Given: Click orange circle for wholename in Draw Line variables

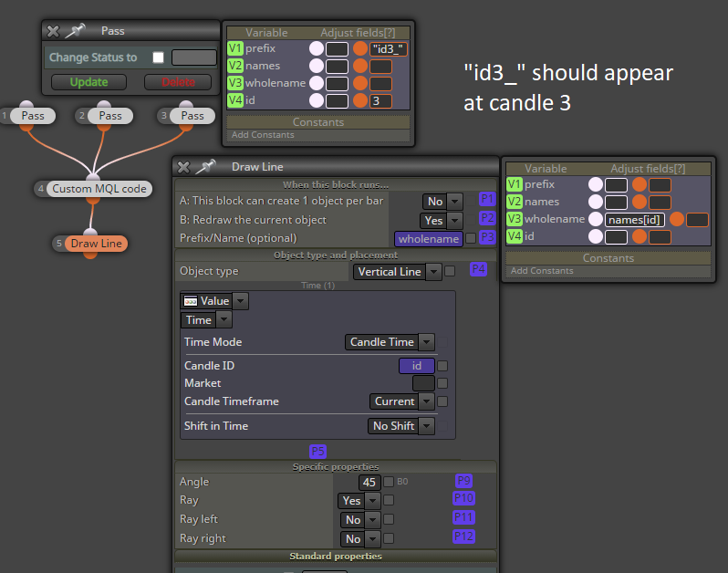Looking at the screenshot, I should pos(677,219).
